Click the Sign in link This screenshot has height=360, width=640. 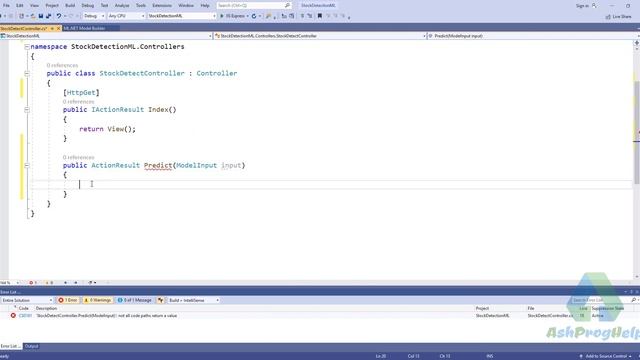pyautogui.click(x=585, y=6)
